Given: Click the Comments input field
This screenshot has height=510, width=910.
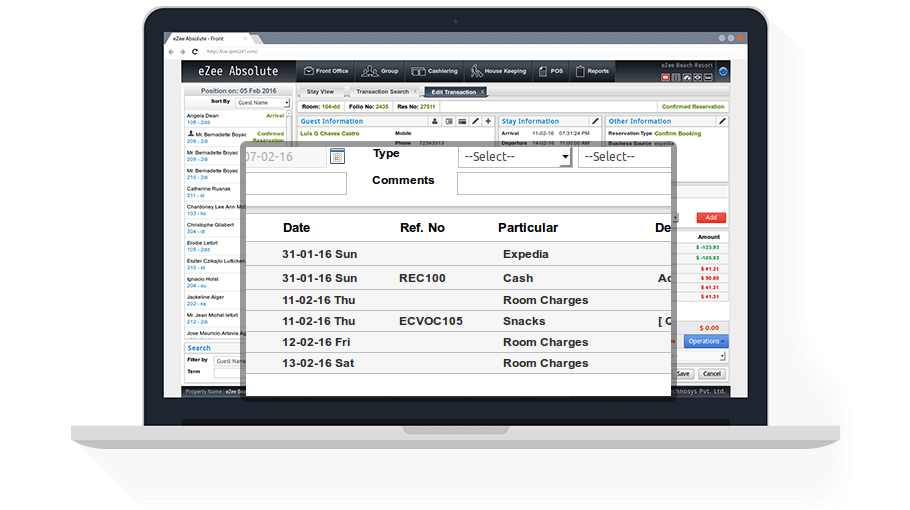Looking at the screenshot, I should tap(564, 184).
